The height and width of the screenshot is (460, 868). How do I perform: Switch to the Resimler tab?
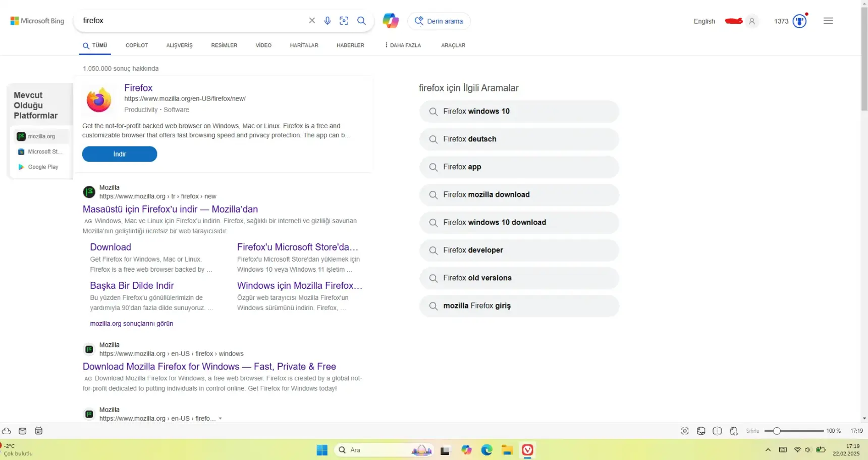tap(224, 45)
